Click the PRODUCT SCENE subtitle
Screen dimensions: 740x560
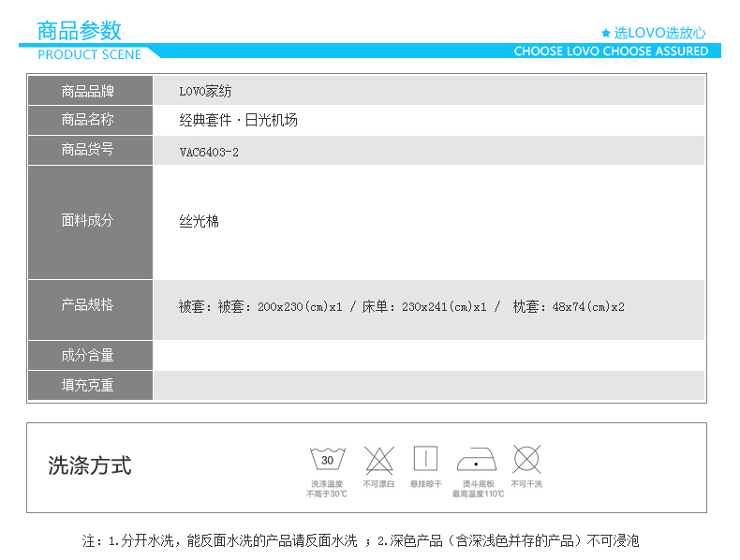(89, 54)
